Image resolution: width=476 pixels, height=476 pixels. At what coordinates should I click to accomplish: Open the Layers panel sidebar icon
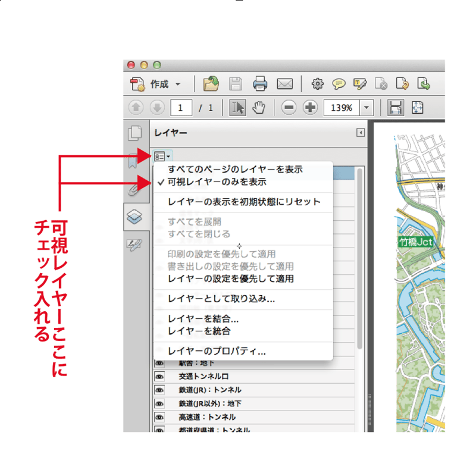click(136, 218)
